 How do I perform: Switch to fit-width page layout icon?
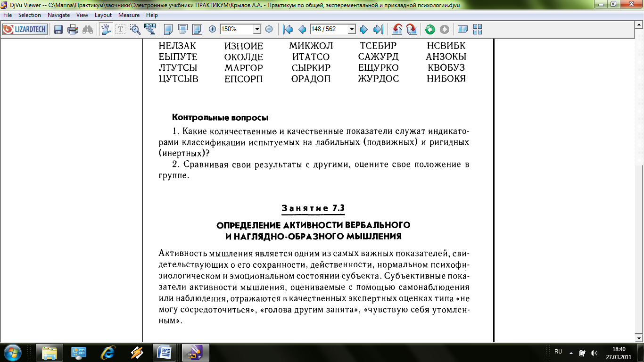point(182,29)
